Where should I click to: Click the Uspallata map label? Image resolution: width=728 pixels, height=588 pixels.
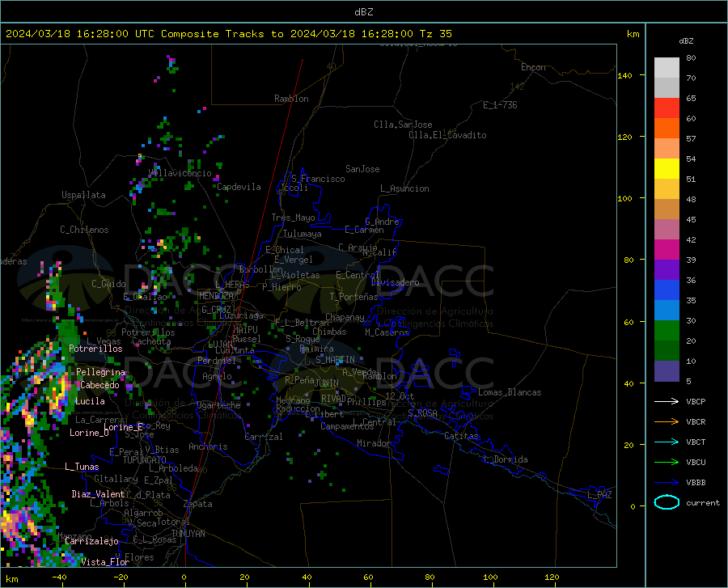point(83,195)
